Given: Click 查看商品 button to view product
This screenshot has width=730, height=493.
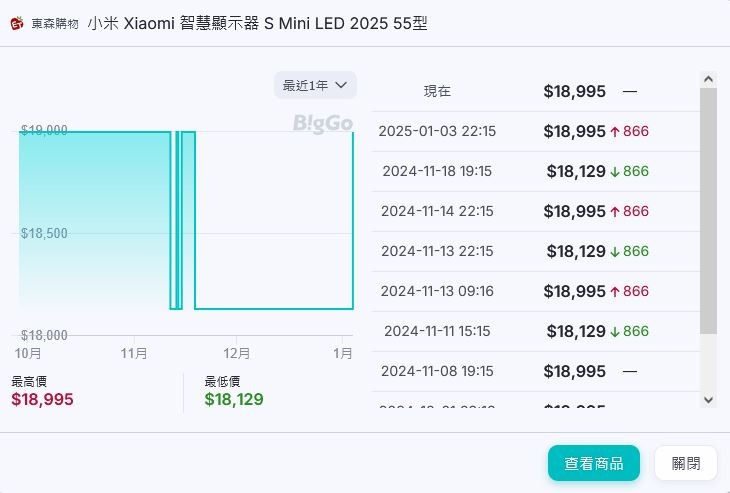Looking at the screenshot, I should tap(594, 463).
